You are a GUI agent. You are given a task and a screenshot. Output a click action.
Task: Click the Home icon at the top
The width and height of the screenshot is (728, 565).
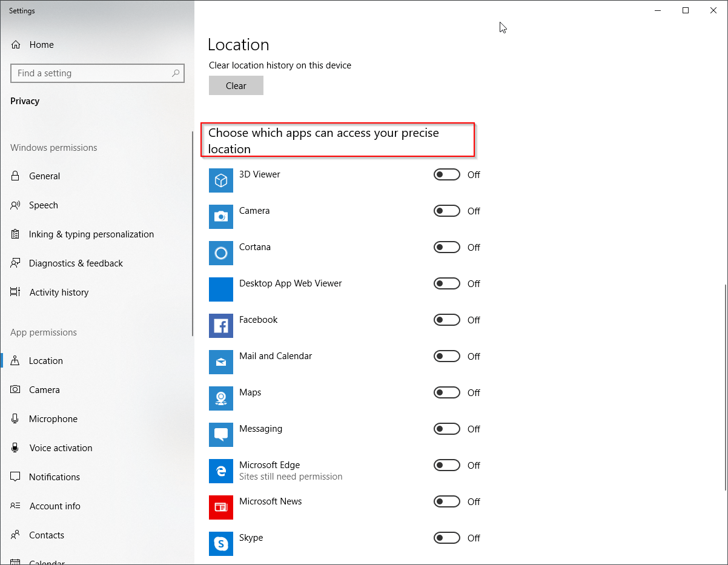pyautogui.click(x=16, y=44)
